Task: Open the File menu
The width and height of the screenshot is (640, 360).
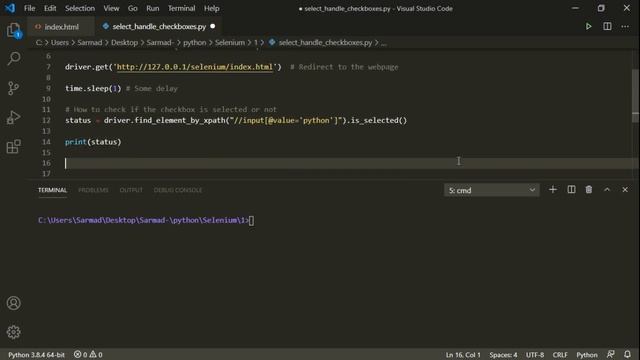Action: pyautogui.click(x=29, y=8)
